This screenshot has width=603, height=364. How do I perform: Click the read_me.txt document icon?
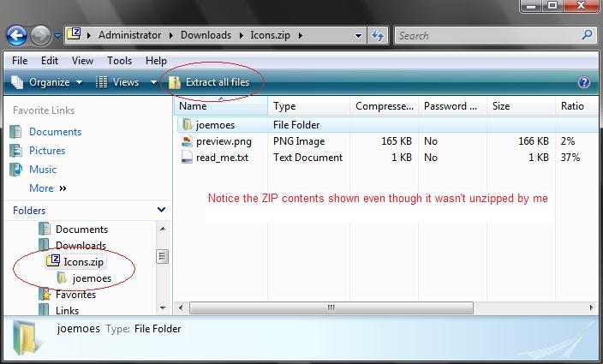(187, 158)
